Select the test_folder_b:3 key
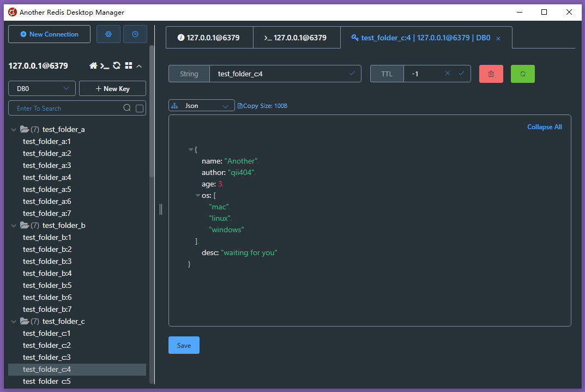 pos(47,261)
